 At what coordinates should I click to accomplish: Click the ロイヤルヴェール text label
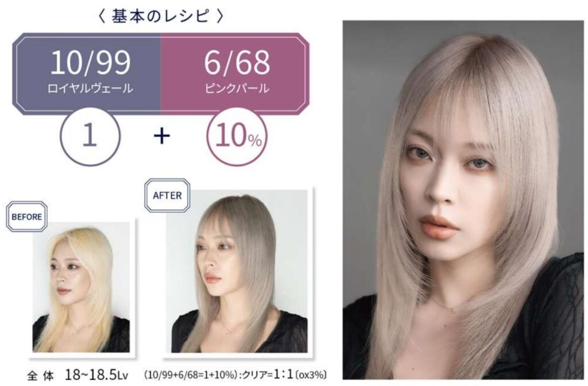point(90,88)
